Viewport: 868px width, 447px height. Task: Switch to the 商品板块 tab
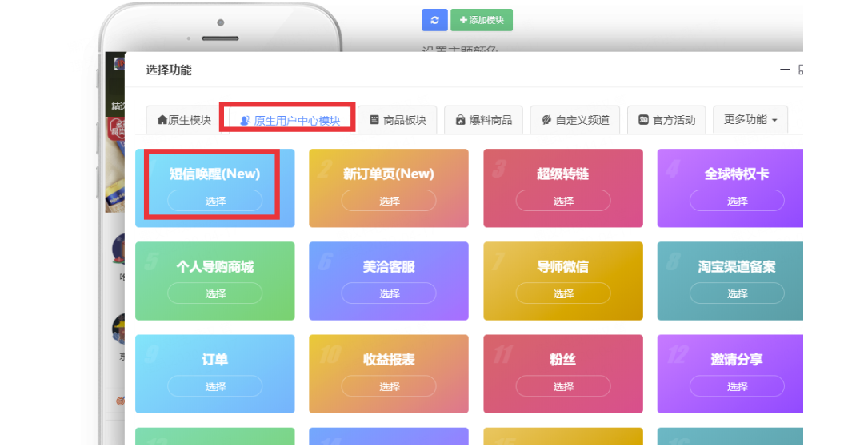[398, 119]
